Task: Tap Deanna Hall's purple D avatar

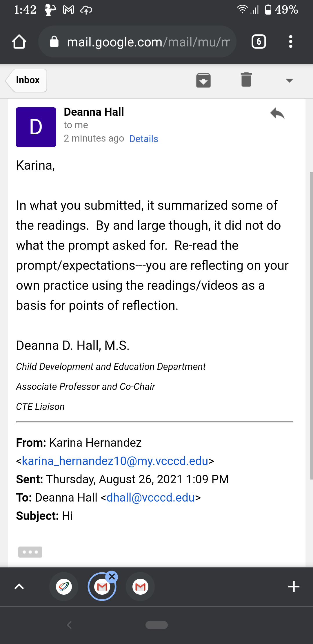Action: click(x=36, y=127)
